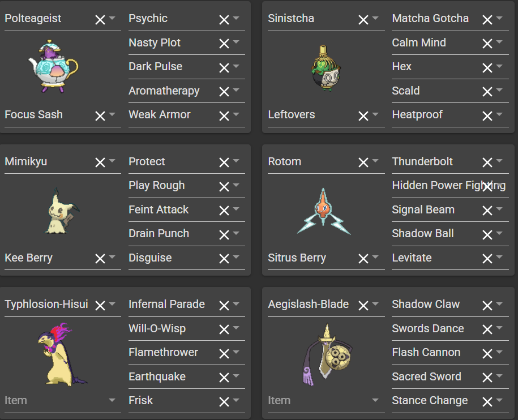Clear the Polteageist species field
The height and width of the screenshot is (420, 518).
point(100,20)
